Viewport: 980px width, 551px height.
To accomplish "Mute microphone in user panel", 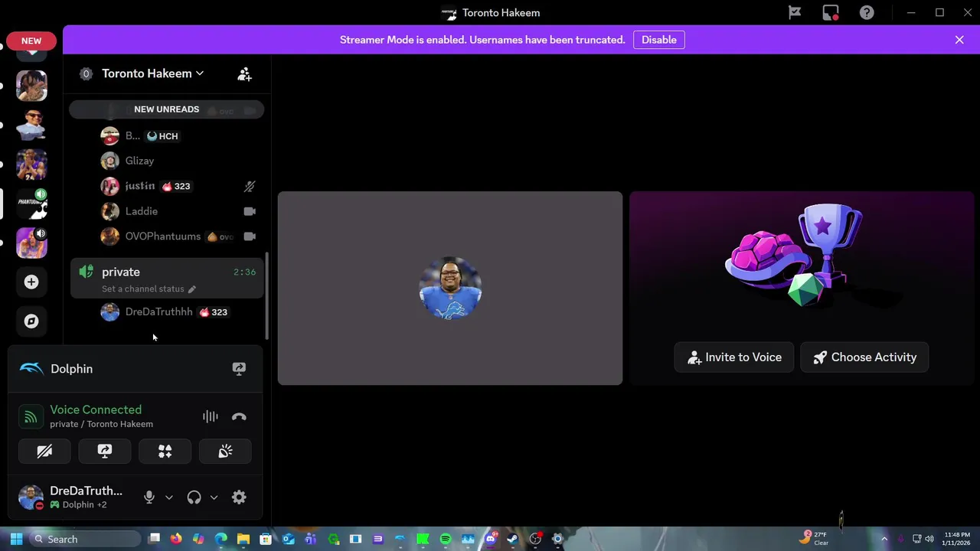I will tap(149, 497).
